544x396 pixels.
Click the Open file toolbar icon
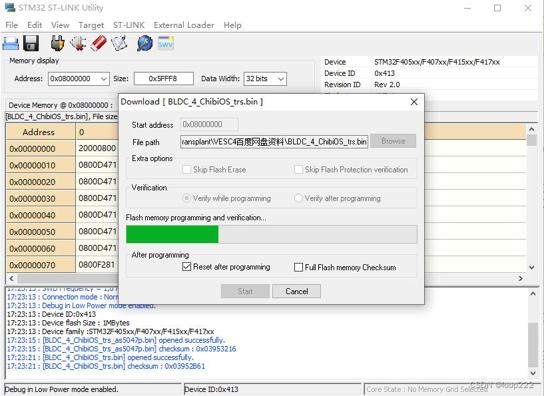coord(10,43)
